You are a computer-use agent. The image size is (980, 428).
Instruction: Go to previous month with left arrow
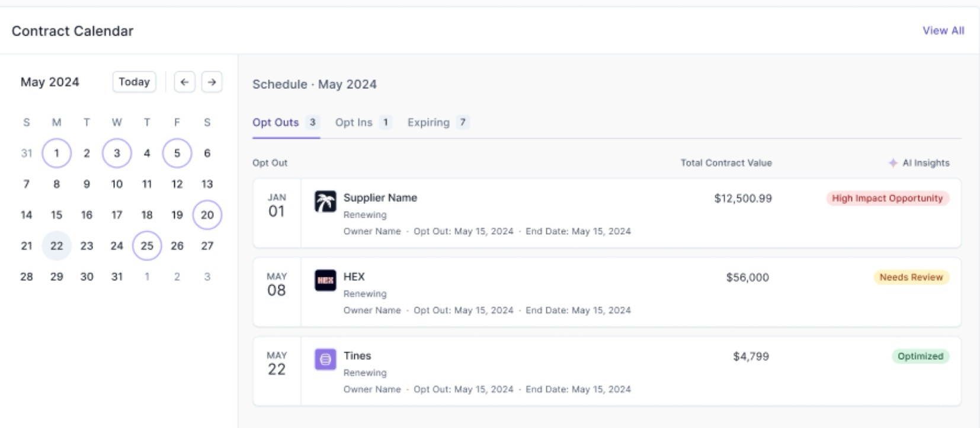(x=184, y=82)
